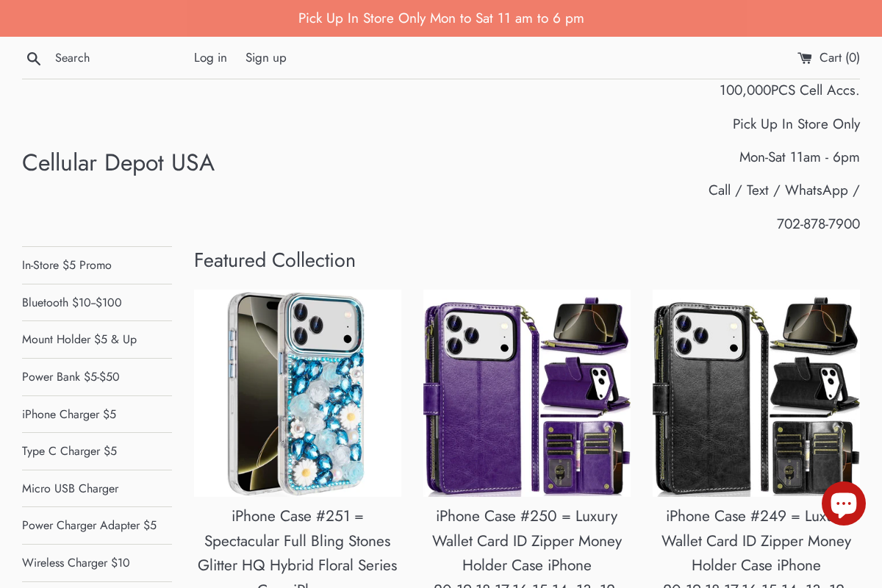Click the Cart (0) link

[838, 57]
